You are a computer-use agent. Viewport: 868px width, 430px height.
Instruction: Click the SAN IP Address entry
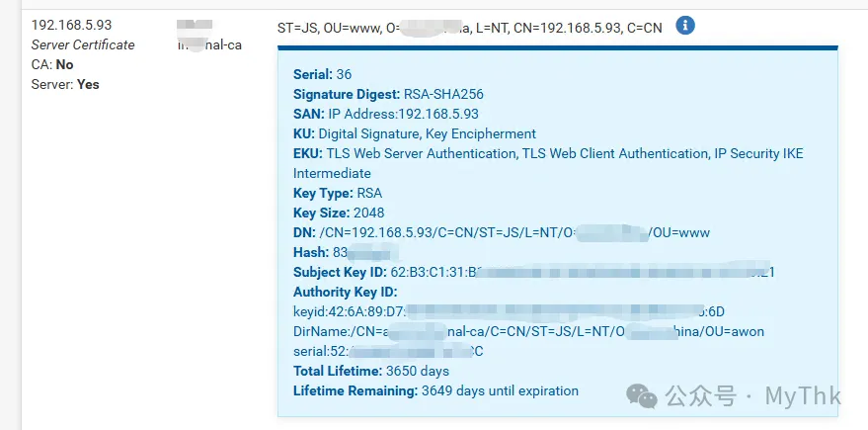tap(386, 114)
